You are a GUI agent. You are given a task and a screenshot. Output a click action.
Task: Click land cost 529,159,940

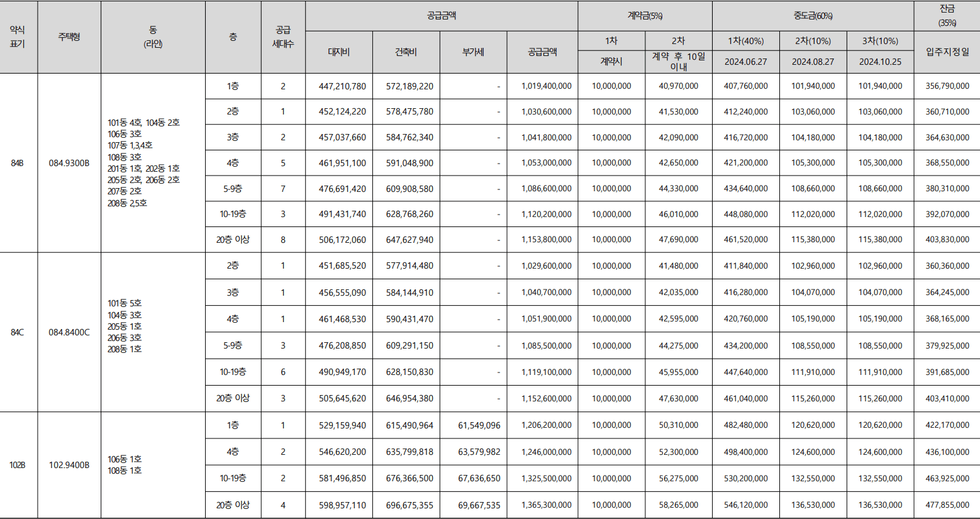(x=342, y=425)
